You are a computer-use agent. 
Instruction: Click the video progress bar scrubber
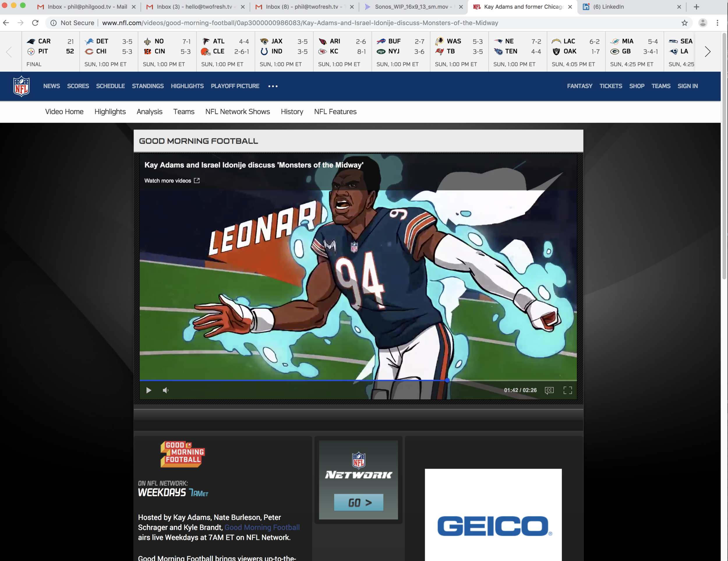click(x=447, y=380)
